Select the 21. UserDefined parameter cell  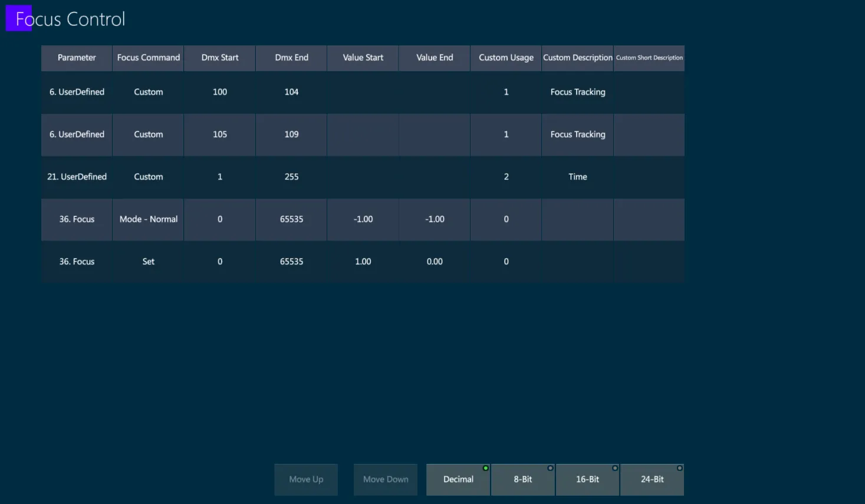tap(77, 177)
